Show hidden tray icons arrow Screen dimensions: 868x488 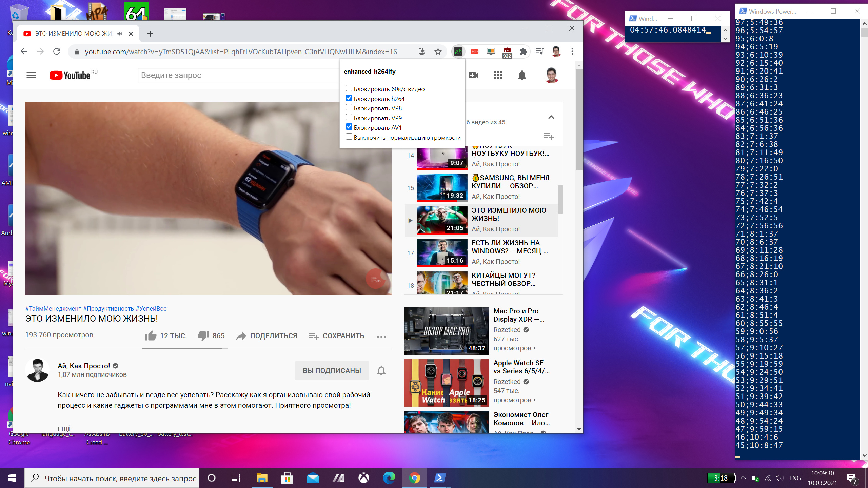tap(743, 478)
